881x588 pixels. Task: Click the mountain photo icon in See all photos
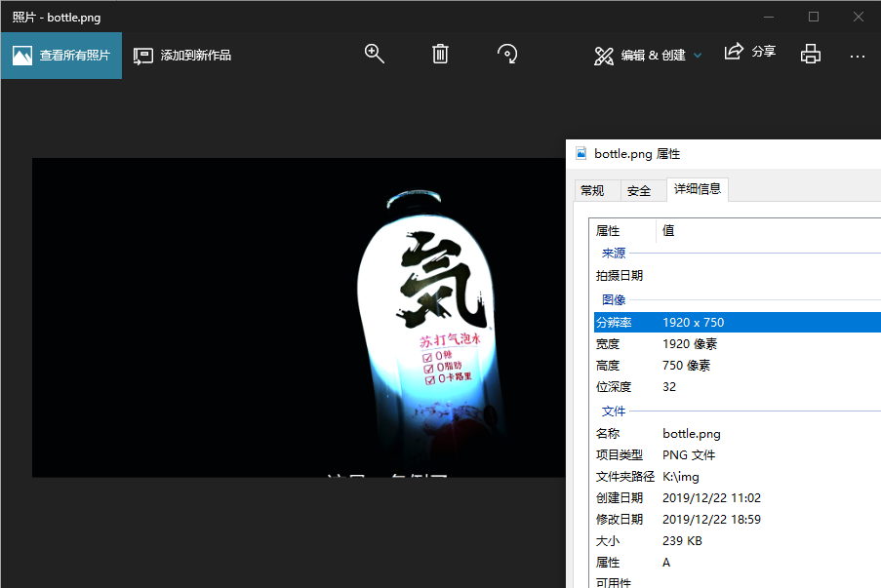(22, 55)
